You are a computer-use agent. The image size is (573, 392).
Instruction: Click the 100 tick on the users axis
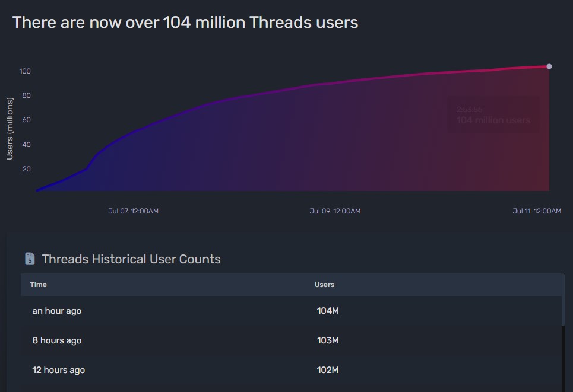[x=25, y=71]
